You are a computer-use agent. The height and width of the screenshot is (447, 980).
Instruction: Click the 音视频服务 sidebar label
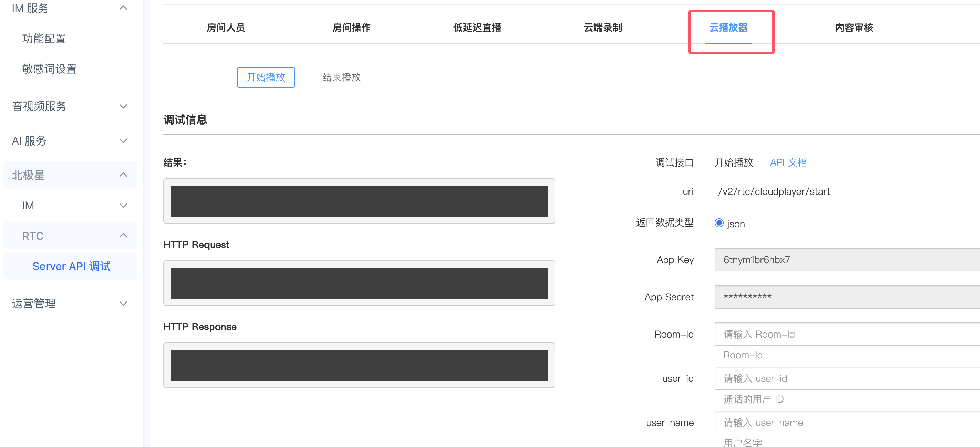(x=39, y=106)
